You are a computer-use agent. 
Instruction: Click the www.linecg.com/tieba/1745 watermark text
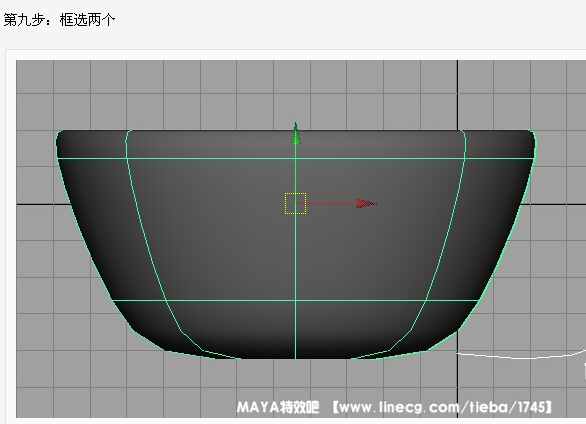(x=442, y=407)
